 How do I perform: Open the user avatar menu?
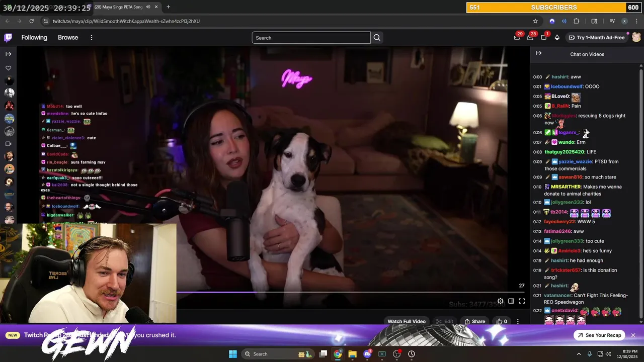(636, 38)
